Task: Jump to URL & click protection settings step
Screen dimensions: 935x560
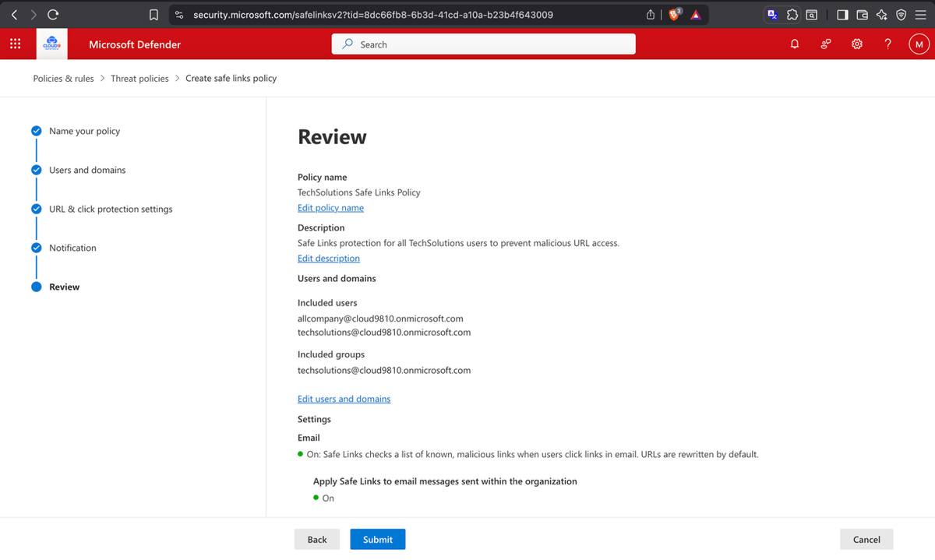Action: click(x=111, y=209)
